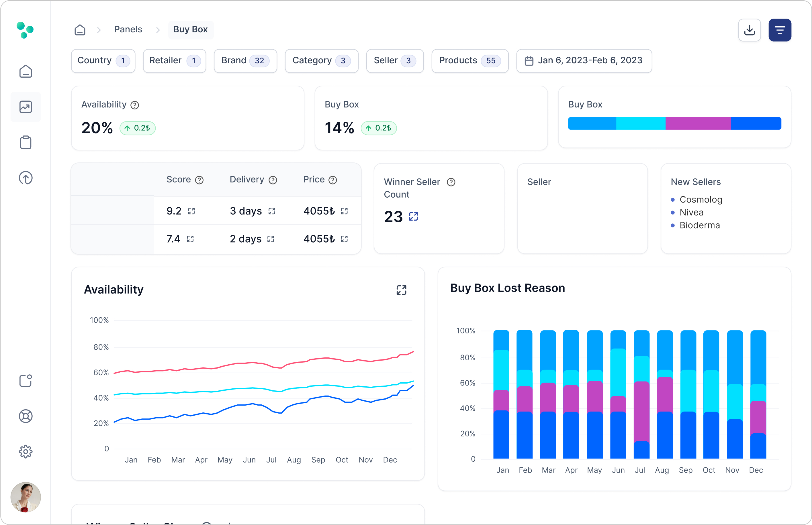This screenshot has height=525, width=812.
Task: Open the Brand filter dropdown
Action: 245,61
